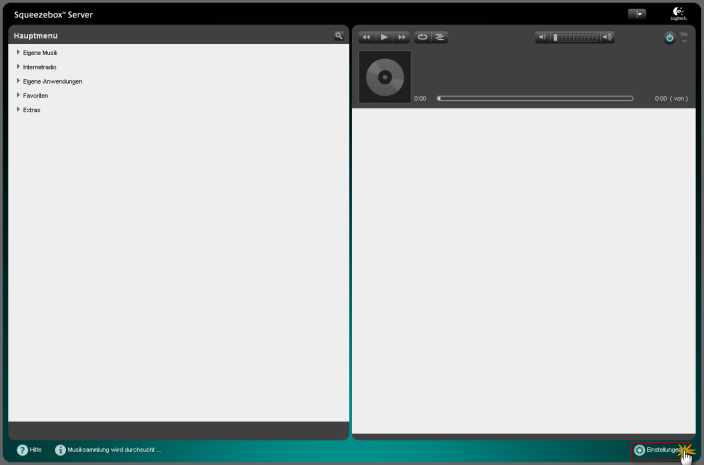This screenshot has width=704, height=465.
Task: Click the volume level slider bar
Action: coord(575,37)
